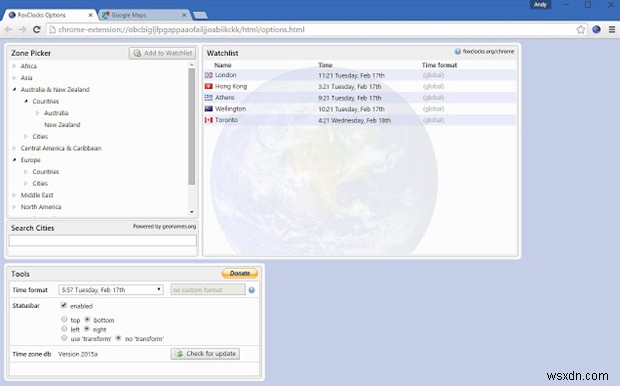The image size is (620, 386).
Task: Click the Check for update button
Action: pos(205,354)
